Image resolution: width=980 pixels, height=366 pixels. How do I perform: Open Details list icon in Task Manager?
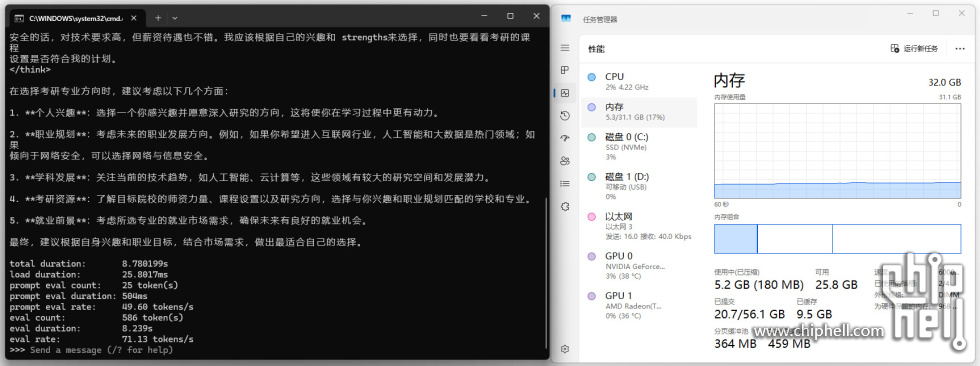point(565,184)
